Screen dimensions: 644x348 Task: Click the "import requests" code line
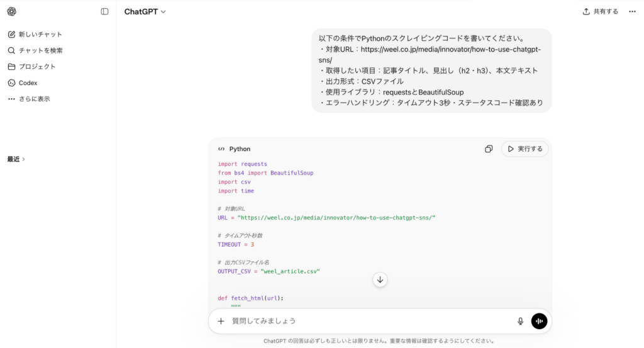pyautogui.click(x=242, y=164)
